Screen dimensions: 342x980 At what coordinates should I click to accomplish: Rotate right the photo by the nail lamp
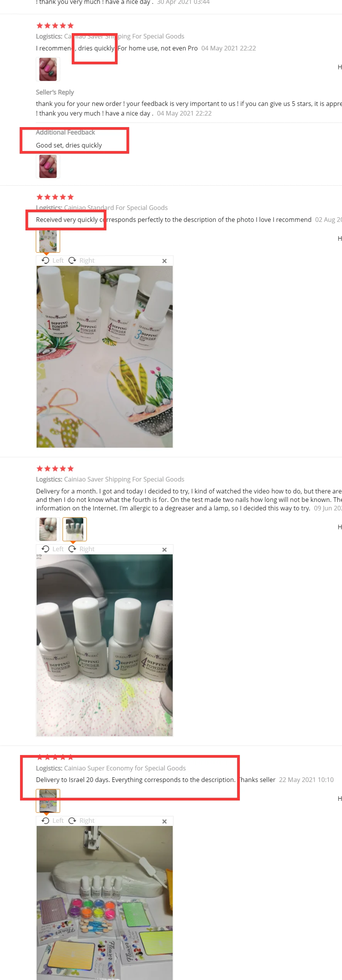81,549
